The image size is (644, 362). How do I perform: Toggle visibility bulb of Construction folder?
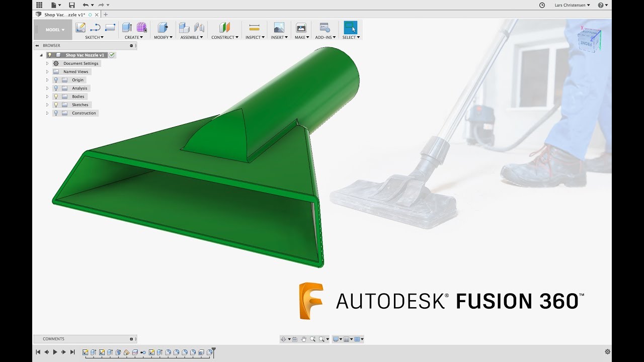(x=56, y=113)
